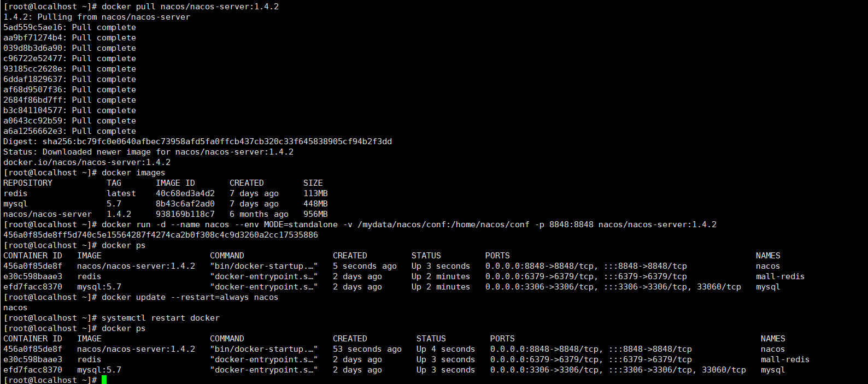Select the '5ad559c5ae16: Pull complete' line
The width and height of the screenshot is (868, 384).
69,27
